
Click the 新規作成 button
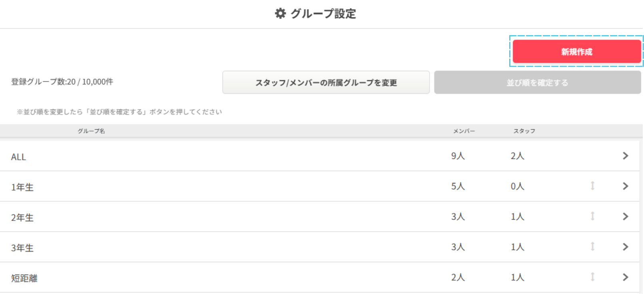click(x=576, y=52)
